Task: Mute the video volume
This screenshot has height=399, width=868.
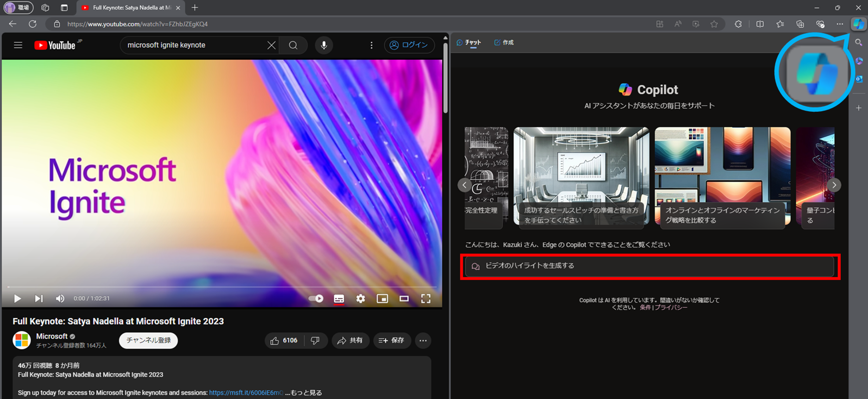Action: (x=60, y=299)
